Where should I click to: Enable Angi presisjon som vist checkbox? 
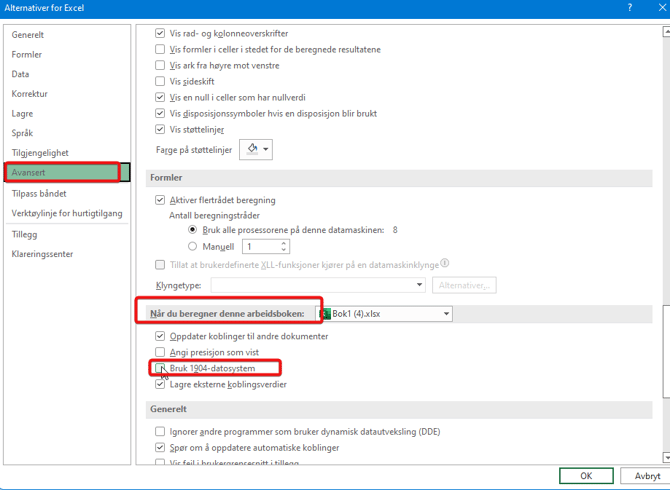coord(160,352)
